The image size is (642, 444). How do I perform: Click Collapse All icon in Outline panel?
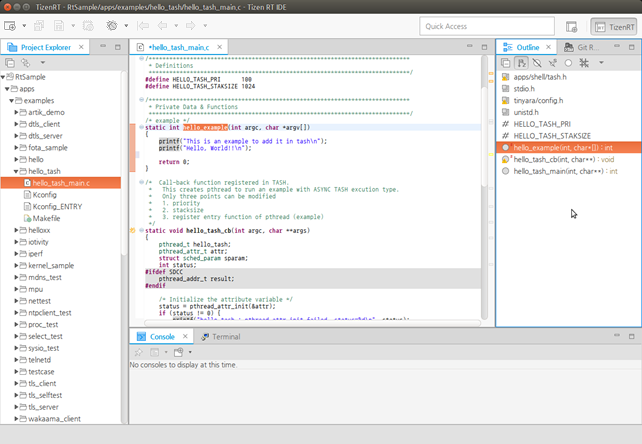[x=506, y=62]
